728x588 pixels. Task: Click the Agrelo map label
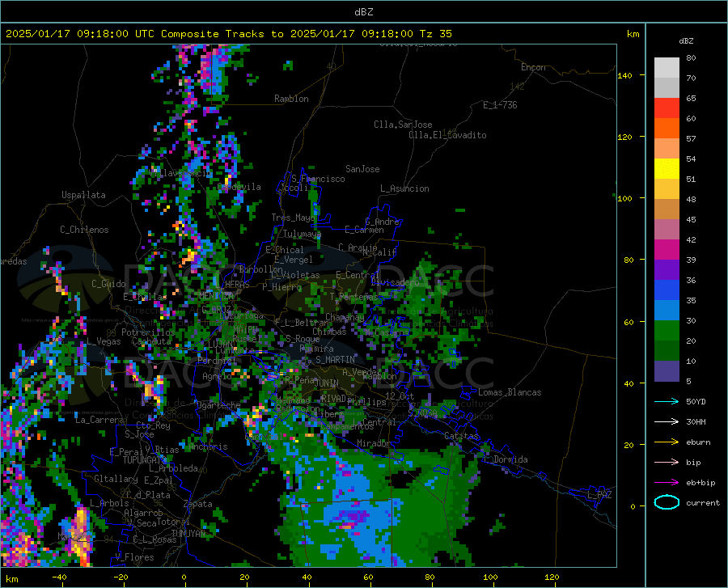pyautogui.click(x=217, y=376)
